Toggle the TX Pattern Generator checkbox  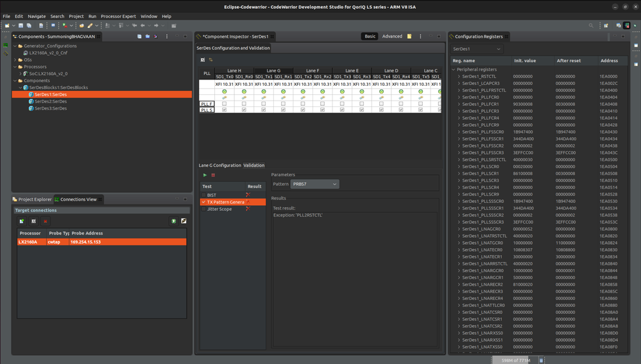pyautogui.click(x=203, y=202)
